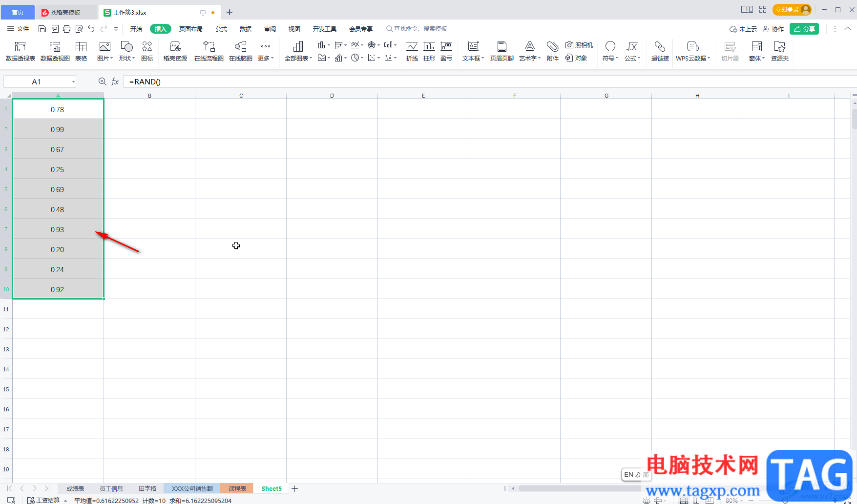Expand the 图片 picture dropdown
The width and height of the screenshot is (857, 504).
(105, 59)
